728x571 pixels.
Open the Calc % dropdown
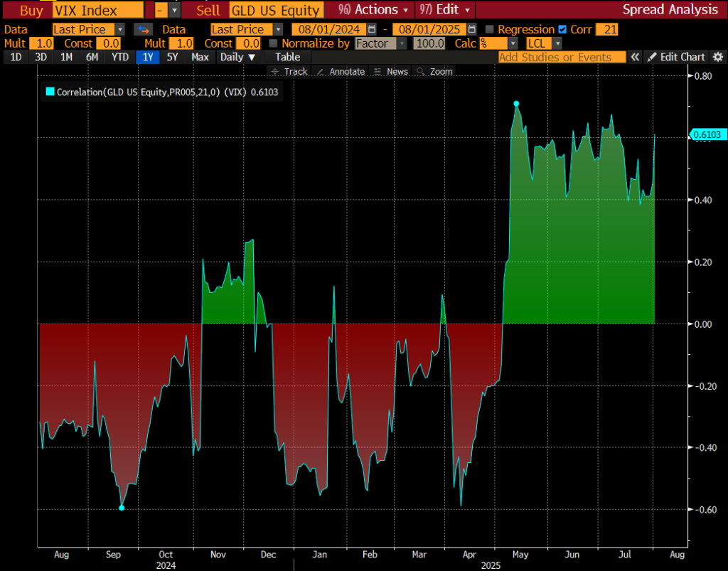click(513, 43)
